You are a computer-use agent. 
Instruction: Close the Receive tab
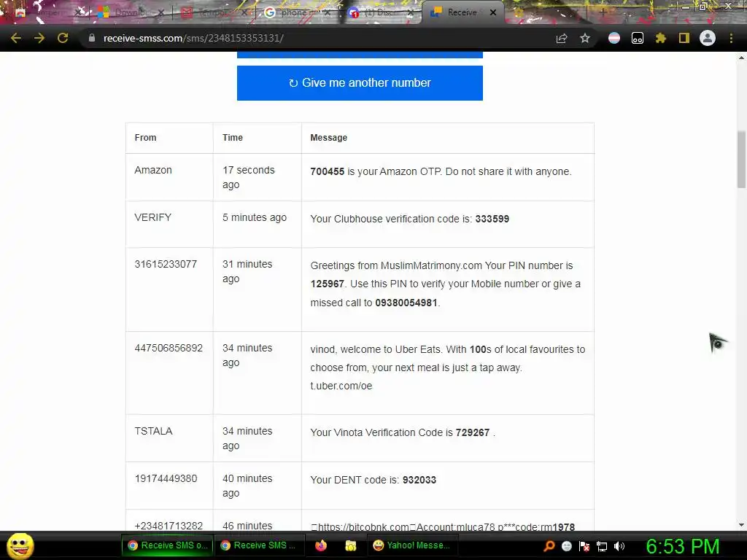(x=493, y=12)
